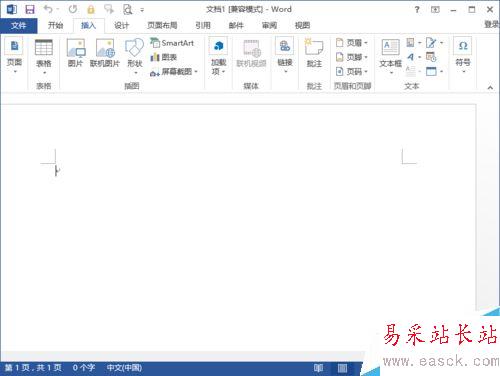Image resolution: width=500 pixels, height=376 pixels.
Task: Open the 页面 (Pages) dropdown
Action: click(x=14, y=55)
